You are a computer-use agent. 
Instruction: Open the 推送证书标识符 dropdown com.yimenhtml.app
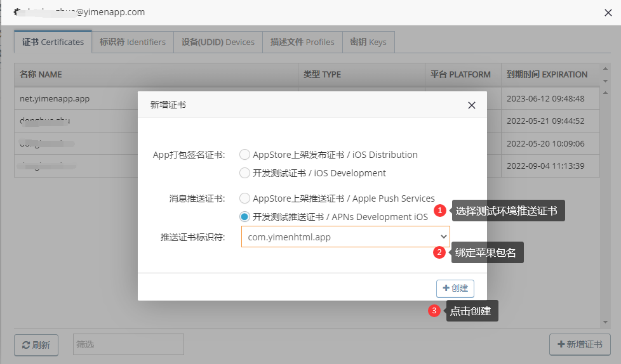point(345,237)
